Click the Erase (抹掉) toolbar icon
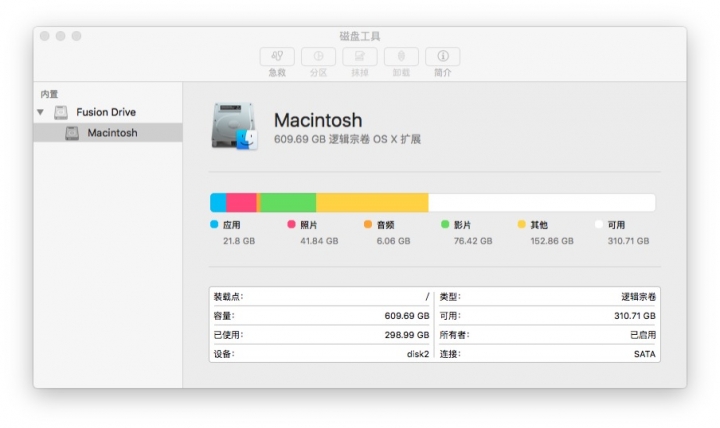The image size is (720, 428). pos(360,56)
